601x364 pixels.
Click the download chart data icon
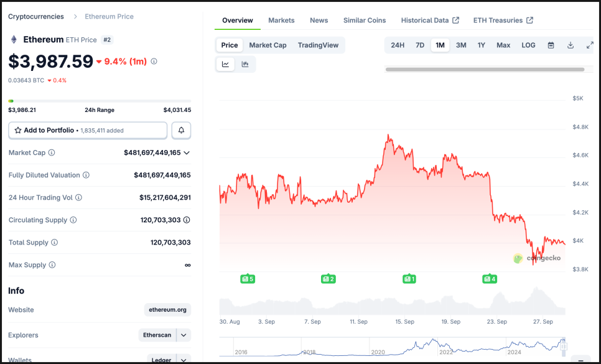[x=571, y=45]
